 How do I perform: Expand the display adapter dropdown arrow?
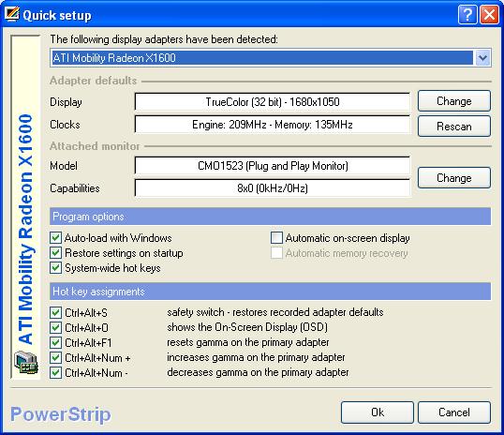(x=482, y=58)
